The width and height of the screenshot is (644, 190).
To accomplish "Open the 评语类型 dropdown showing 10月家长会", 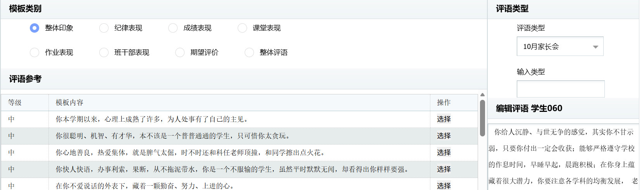I will 554,47.
